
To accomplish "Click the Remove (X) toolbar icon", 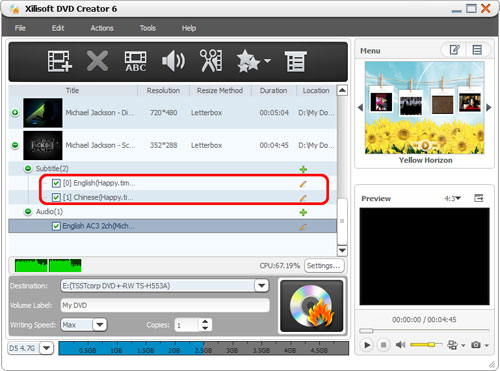I will 97,61.
